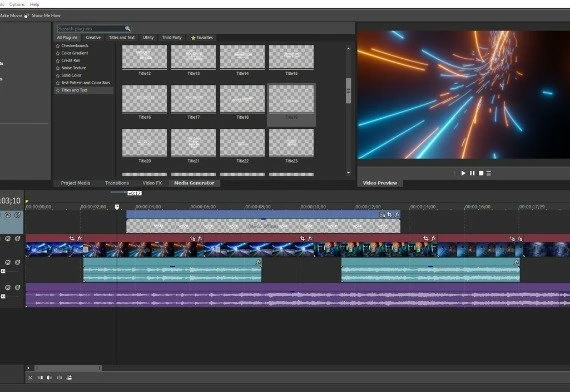Mute the title text track
This screenshot has width=570, height=392.
(8, 215)
